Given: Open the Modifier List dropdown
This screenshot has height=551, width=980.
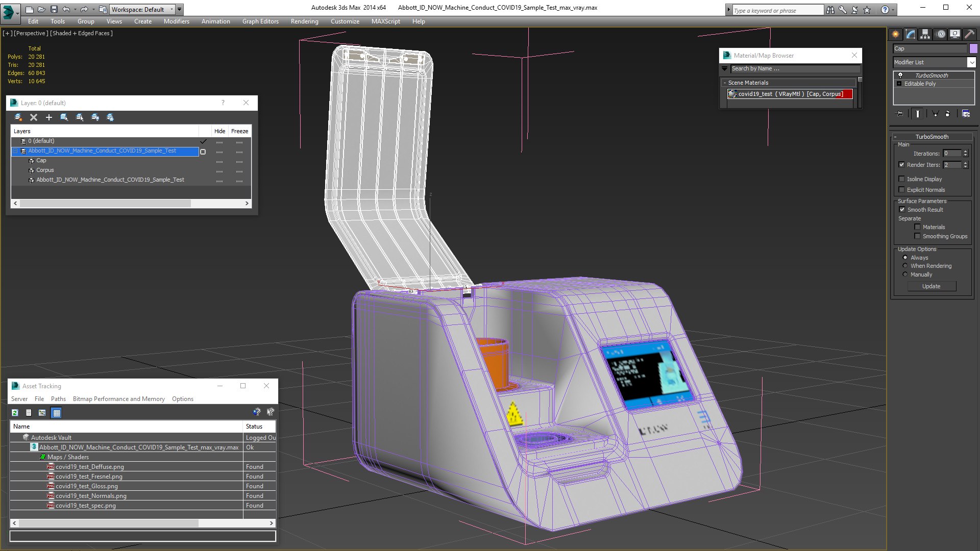Looking at the screenshot, I should (x=971, y=62).
